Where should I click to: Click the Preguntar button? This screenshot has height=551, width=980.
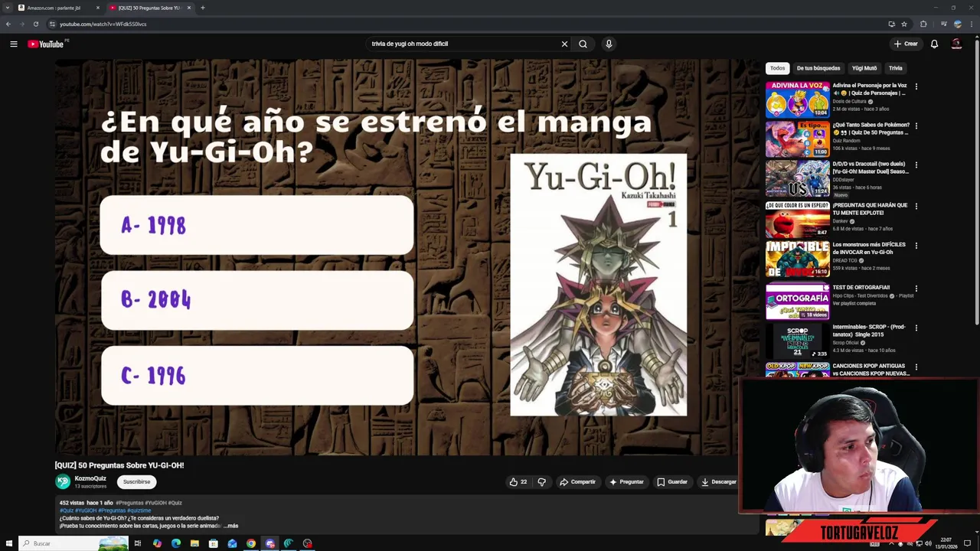(x=626, y=482)
